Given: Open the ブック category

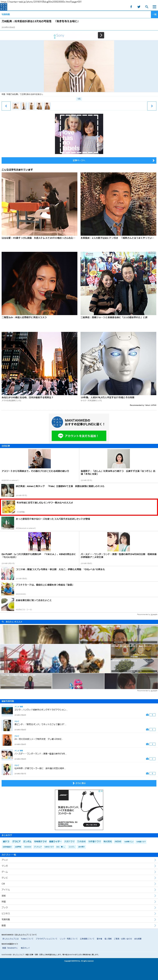Looking at the screenshot, I should 79,907.
